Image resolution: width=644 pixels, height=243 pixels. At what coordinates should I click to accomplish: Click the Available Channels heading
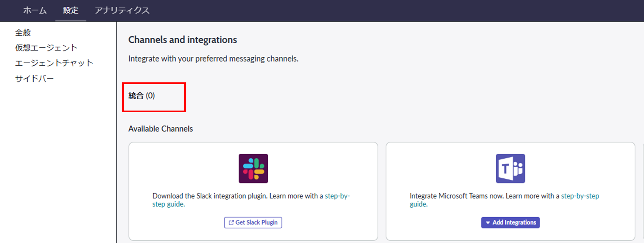160,129
